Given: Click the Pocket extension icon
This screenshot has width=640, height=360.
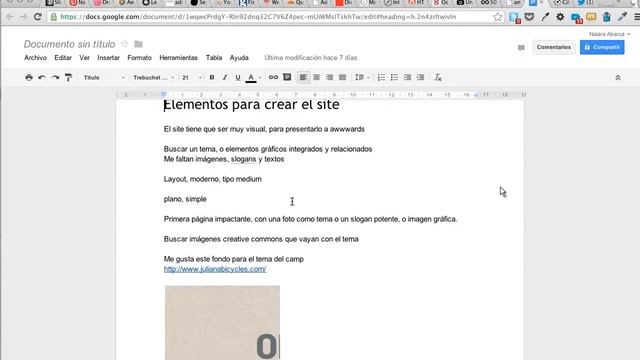Looking at the screenshot, I should [x=529, y=17].
